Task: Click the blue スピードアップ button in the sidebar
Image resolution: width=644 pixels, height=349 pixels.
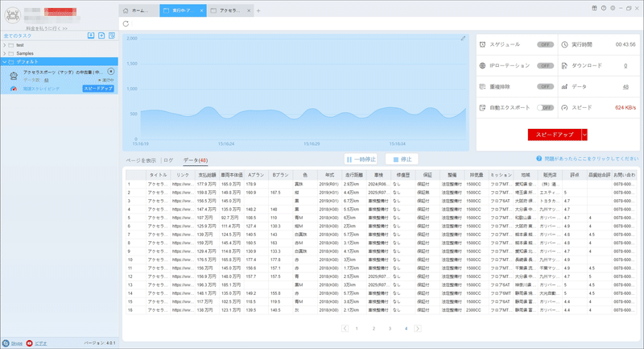Action: [x=98, y=89]
